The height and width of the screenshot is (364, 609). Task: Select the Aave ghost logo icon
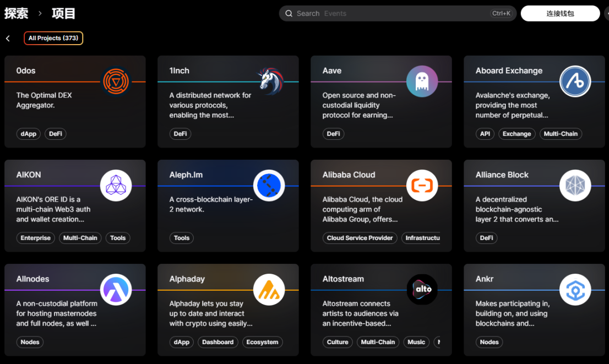coord(422,82)
